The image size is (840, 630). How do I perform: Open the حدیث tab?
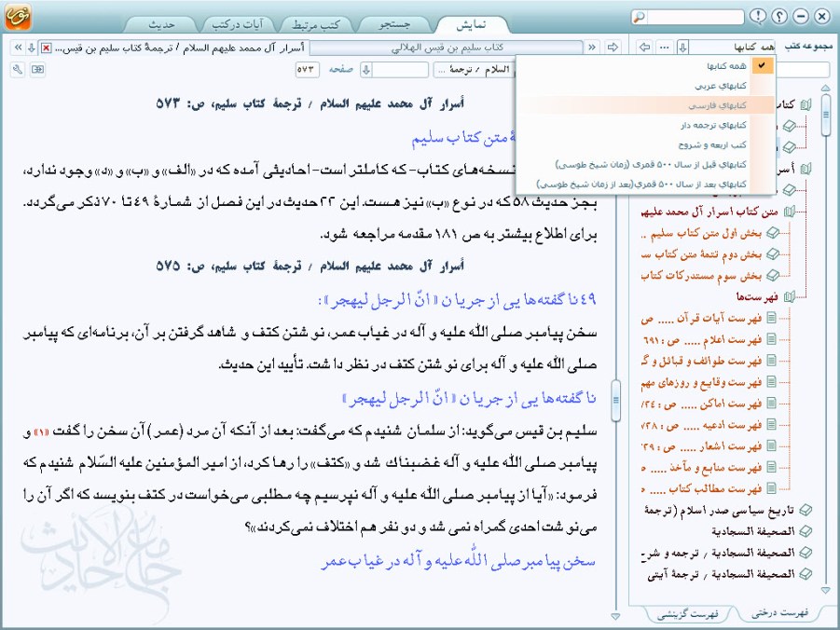pos(161,24)
